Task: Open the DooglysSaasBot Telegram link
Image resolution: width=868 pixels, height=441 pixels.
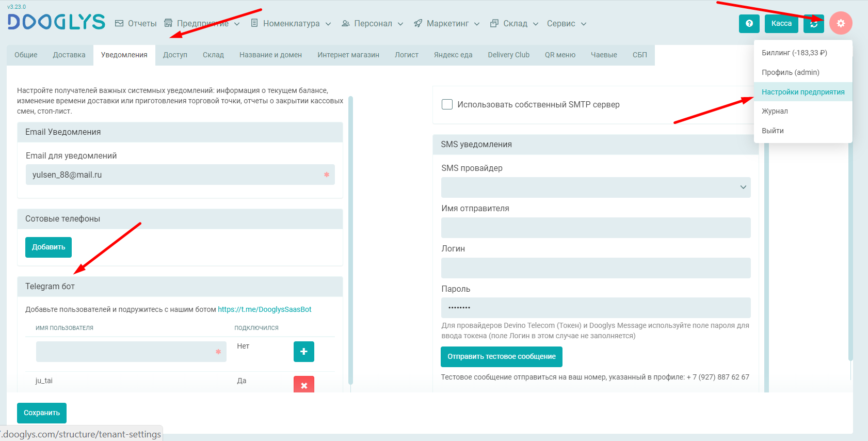Action: 265,309
